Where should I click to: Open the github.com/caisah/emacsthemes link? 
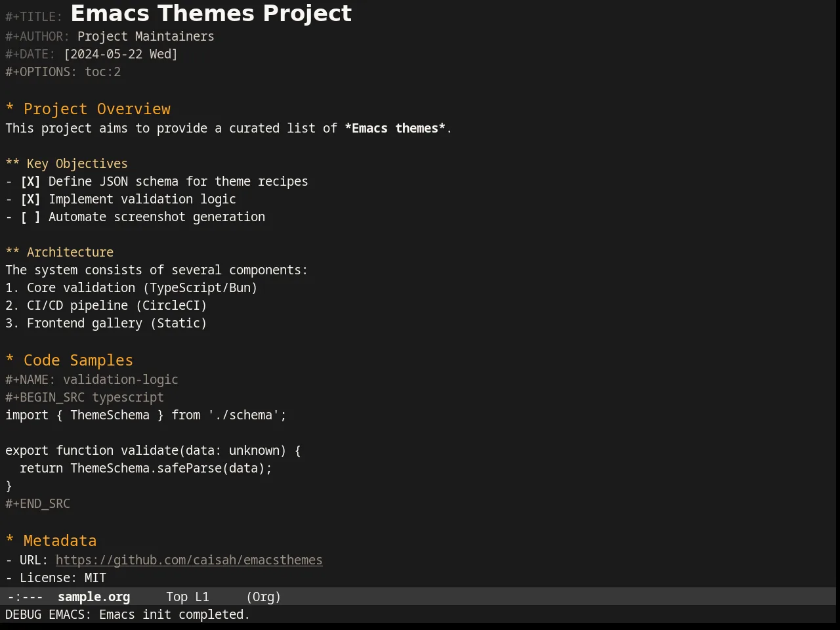tap(189, 560)
